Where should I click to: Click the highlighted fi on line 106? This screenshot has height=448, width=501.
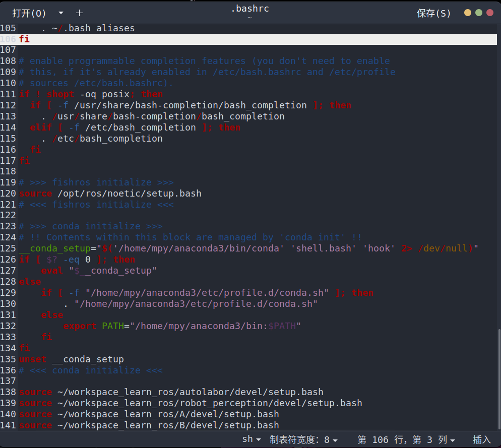pyautogui.click(x=24, y=39)
